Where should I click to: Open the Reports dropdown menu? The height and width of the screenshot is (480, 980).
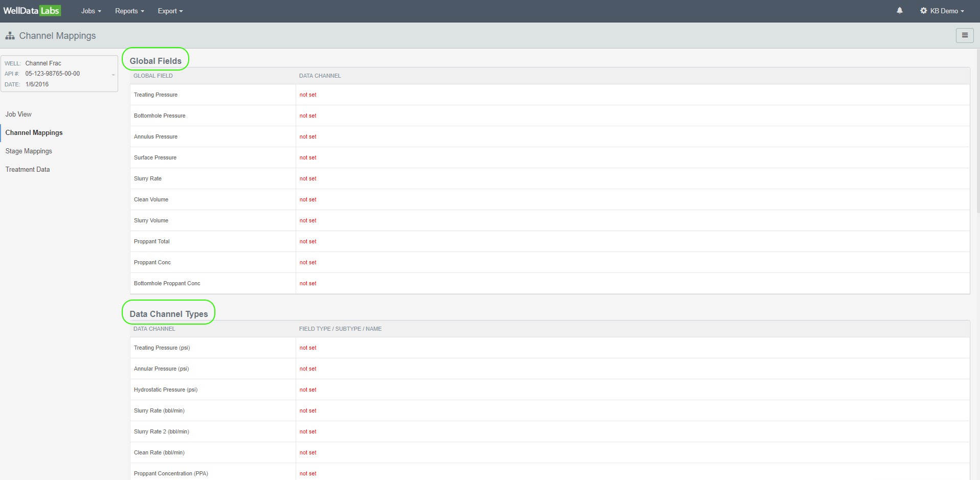pyautogui.click(x=129, y=11)
